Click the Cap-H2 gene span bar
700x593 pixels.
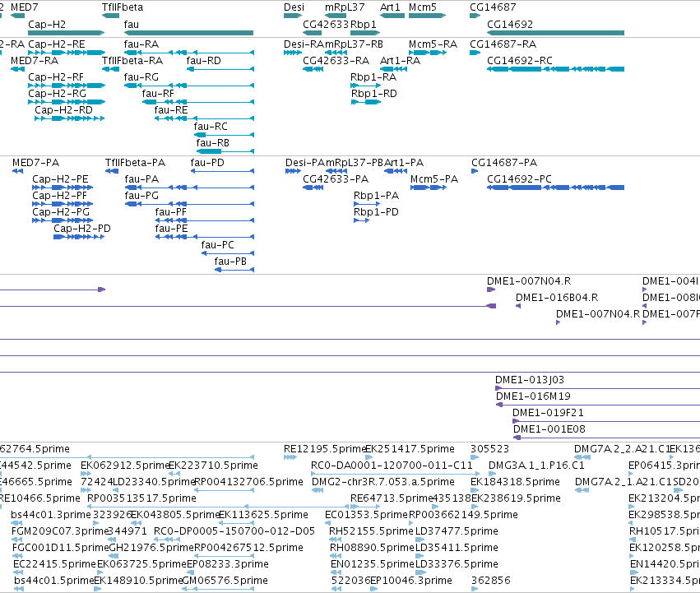pos(66,33)
